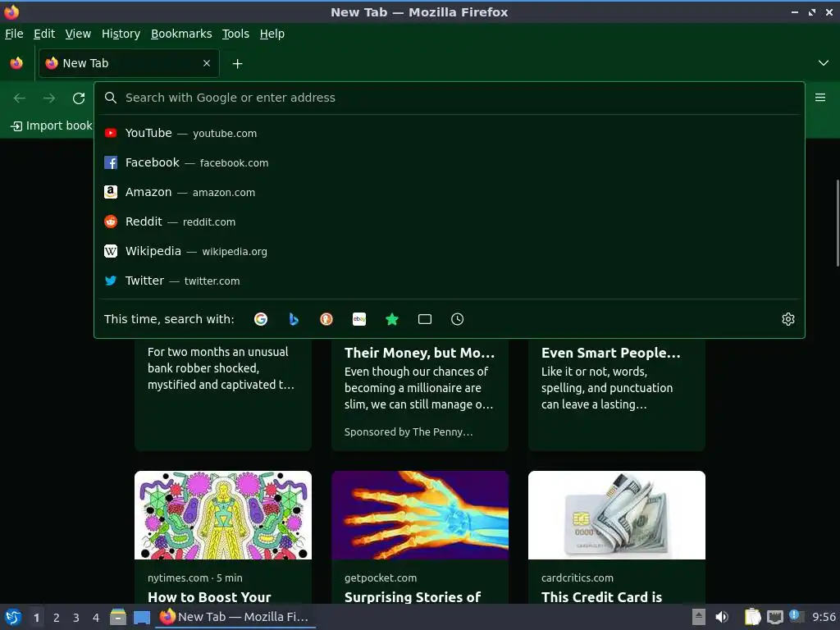The height and width of the screenshot is (630, 840).
Task: Open the Tools menu
Action: (235, 34)
